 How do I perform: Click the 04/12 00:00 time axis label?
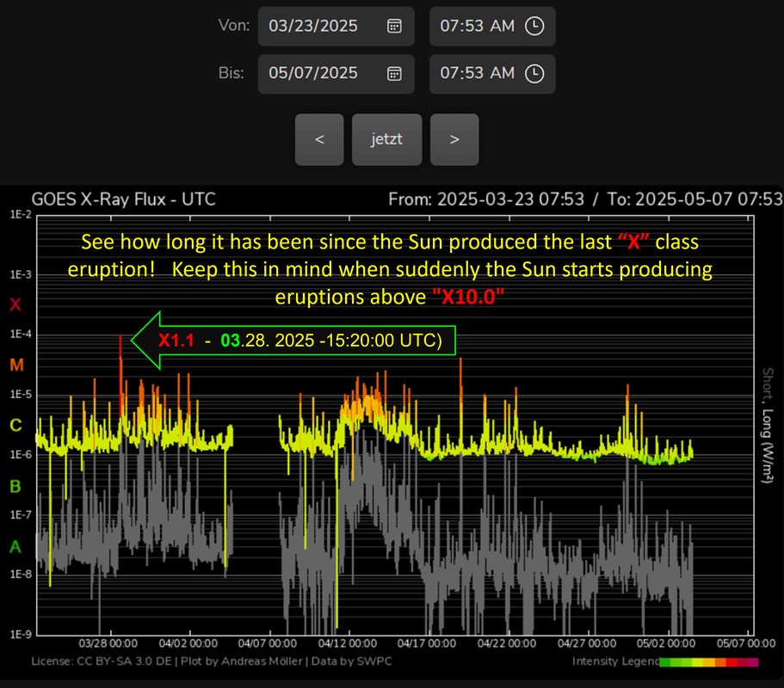coord(348,643)
